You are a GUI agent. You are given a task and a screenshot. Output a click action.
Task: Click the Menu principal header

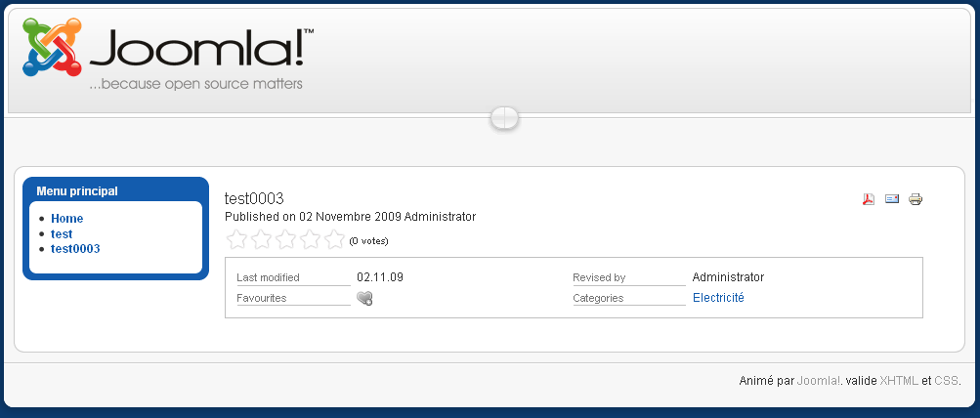coord(77,191)
